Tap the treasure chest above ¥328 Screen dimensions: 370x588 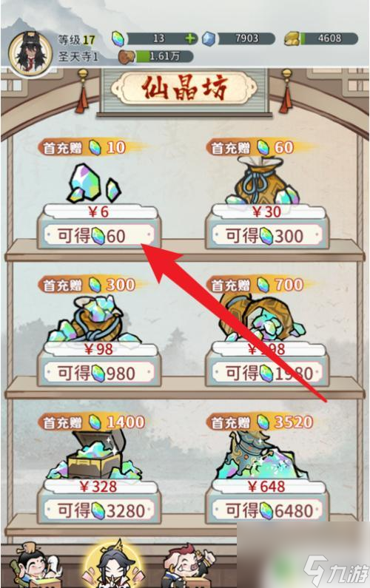(x=95, y=455)
